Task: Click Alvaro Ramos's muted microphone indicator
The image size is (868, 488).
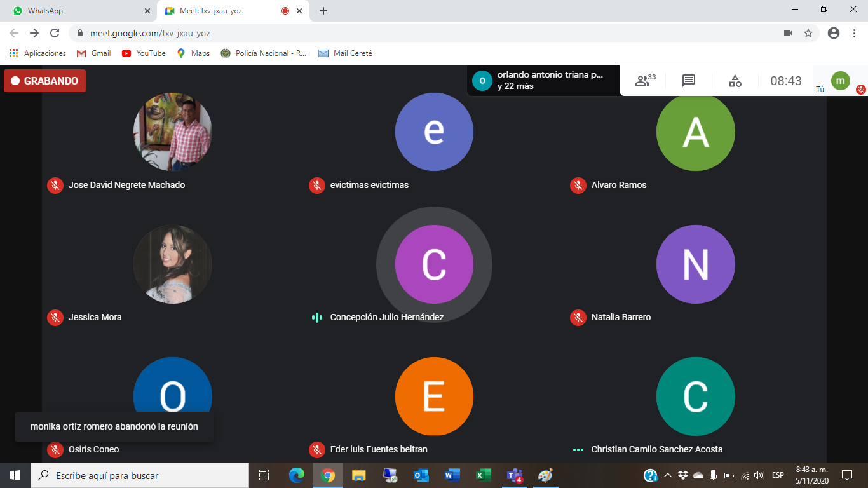Action: 578,185
